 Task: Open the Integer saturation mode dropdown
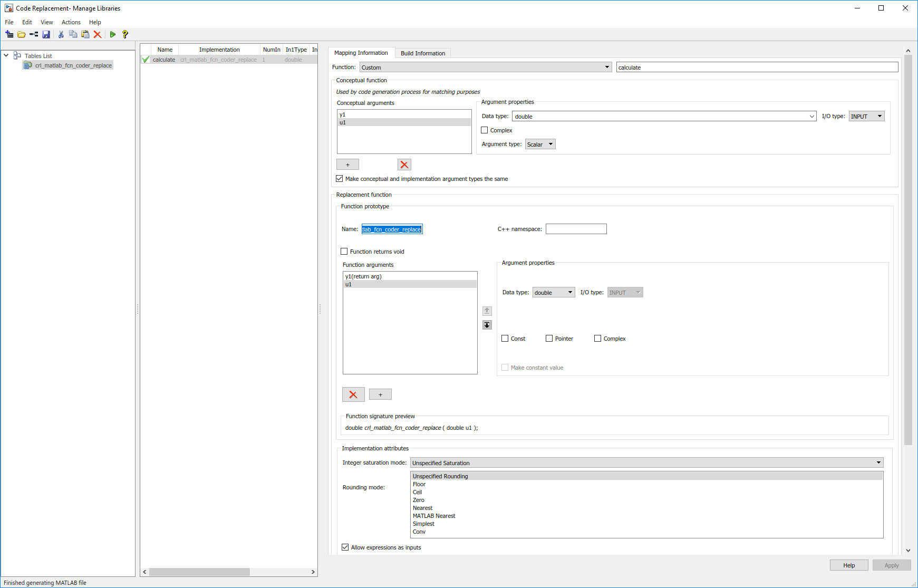(x=646, y=463)
